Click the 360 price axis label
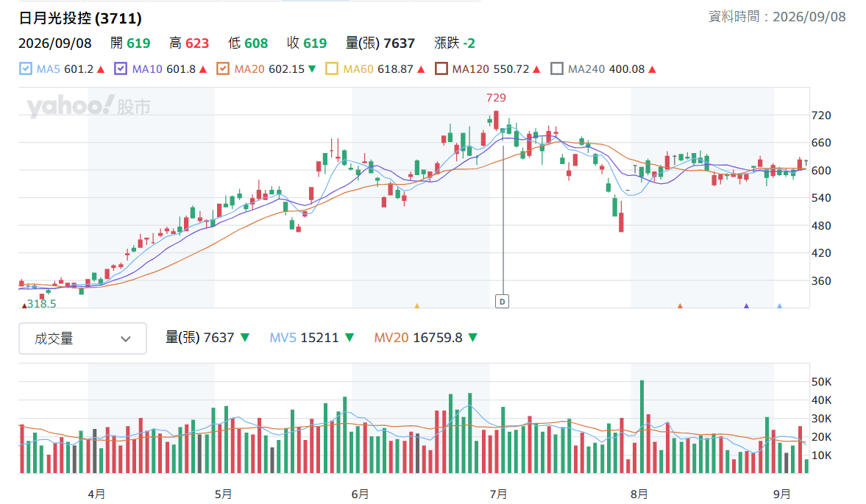 coord(821,281)
